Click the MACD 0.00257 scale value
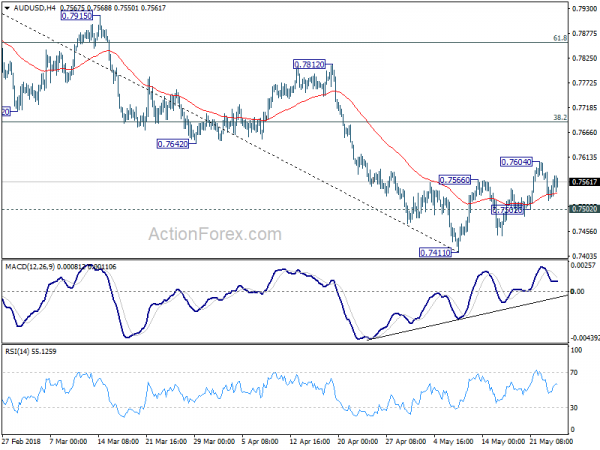The image size is (600, 450). [x=583, y=266]
